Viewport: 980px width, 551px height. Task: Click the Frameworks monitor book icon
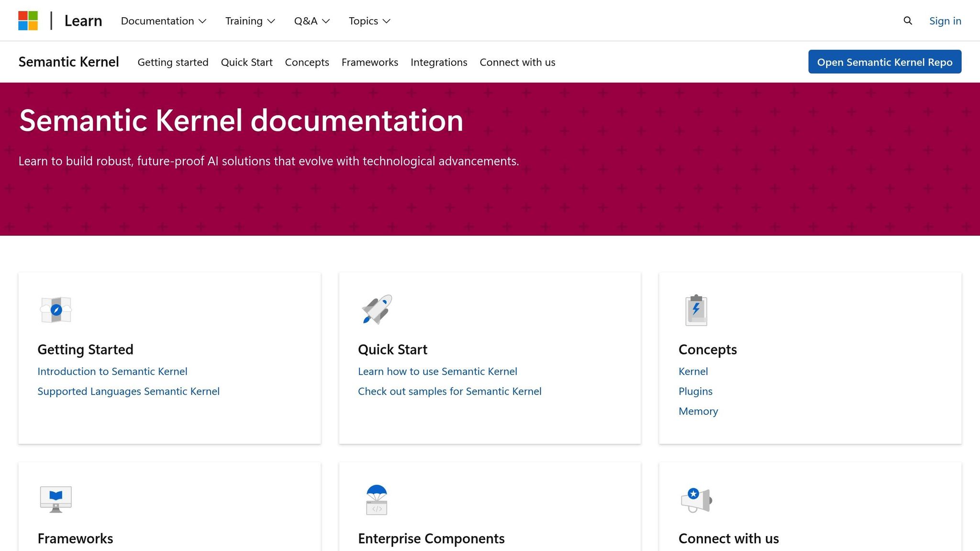point(56,499)
